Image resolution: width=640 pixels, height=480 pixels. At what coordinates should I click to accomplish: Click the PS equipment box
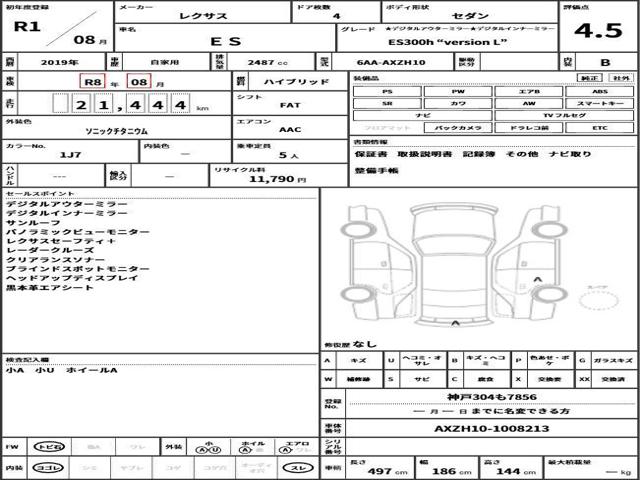tap(387, 92)
